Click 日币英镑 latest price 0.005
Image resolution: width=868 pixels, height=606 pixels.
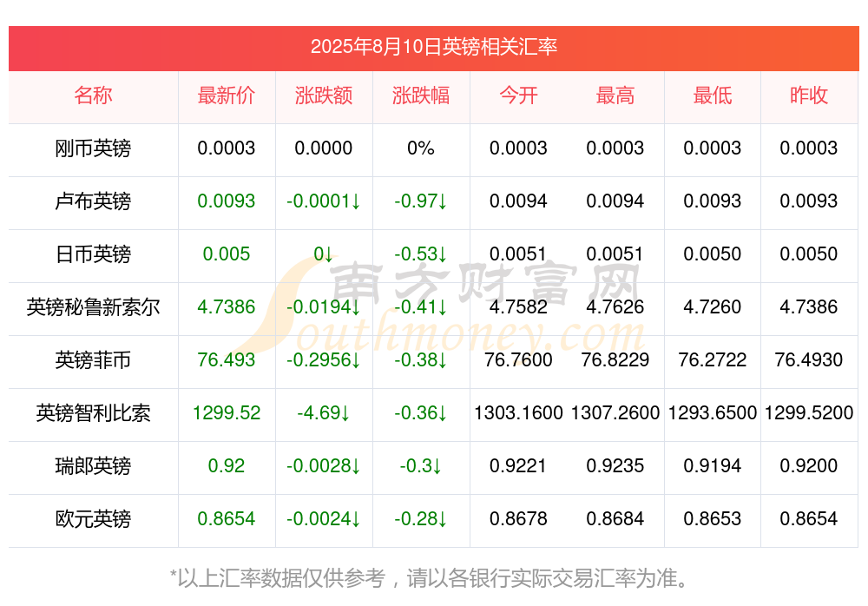click(x=227, y=254)
